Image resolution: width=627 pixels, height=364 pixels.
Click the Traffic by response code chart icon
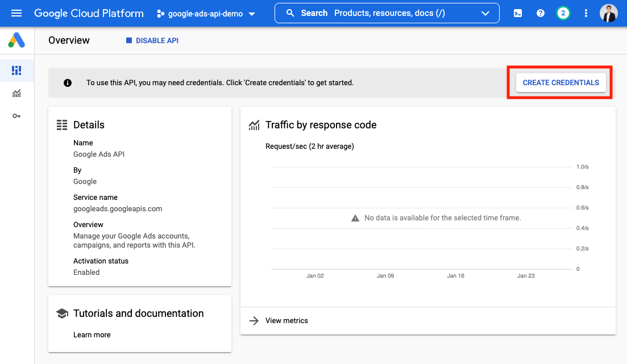coord(254,125)
